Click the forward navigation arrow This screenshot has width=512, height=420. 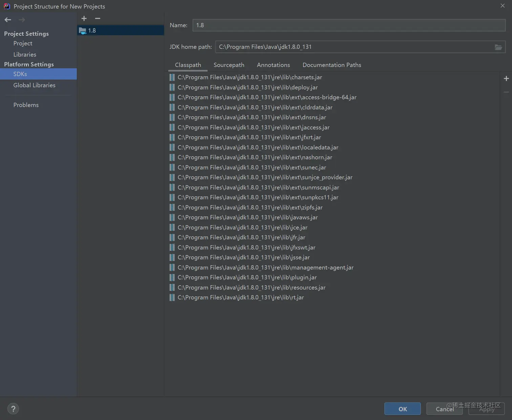[22, 20]
